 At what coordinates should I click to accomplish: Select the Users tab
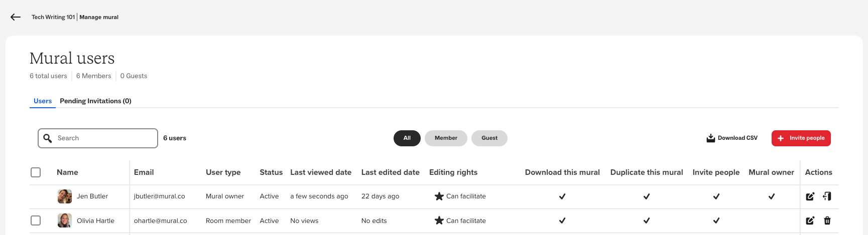click(43, 101)
